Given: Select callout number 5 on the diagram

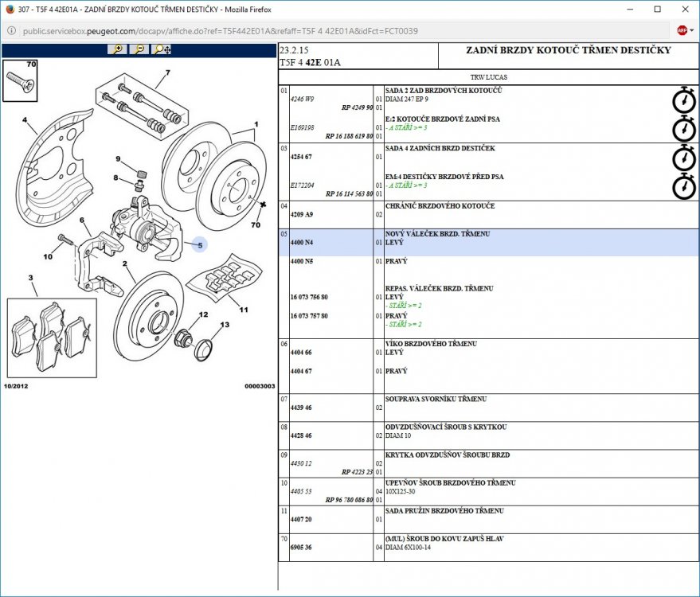Looking at the screenshot, I should tap(200, 245).
